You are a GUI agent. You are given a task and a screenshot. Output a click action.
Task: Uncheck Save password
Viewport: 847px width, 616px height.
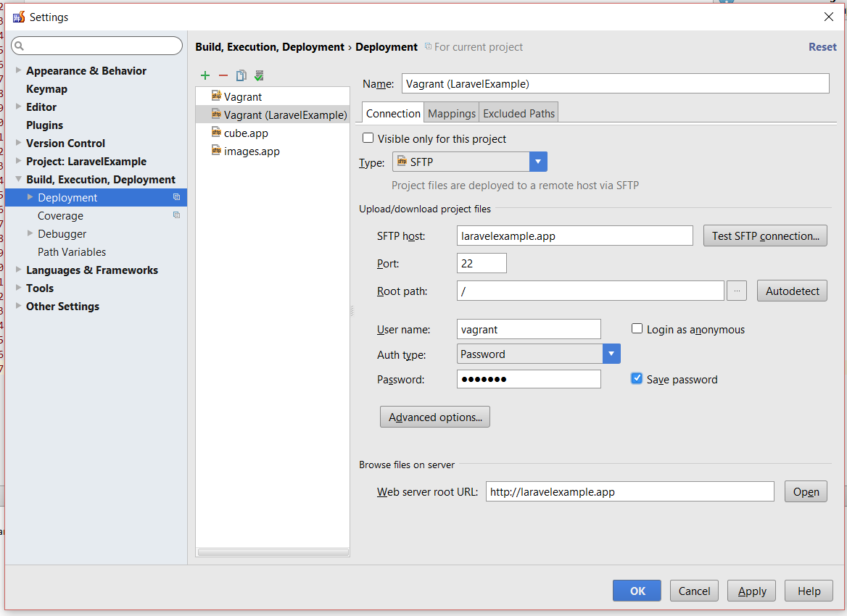[x=637, y=378]
